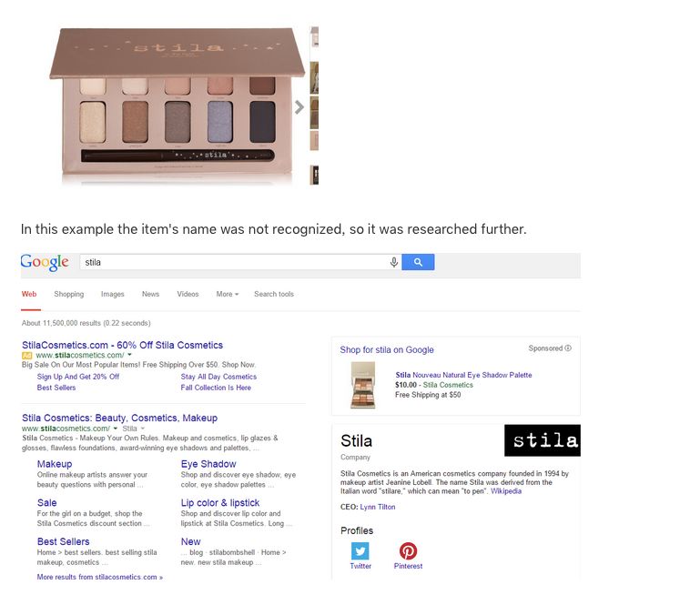This screenshot has height=595, width=700.
Task: Click the Free Shipping at $50 text
Action: coord(428,394)
